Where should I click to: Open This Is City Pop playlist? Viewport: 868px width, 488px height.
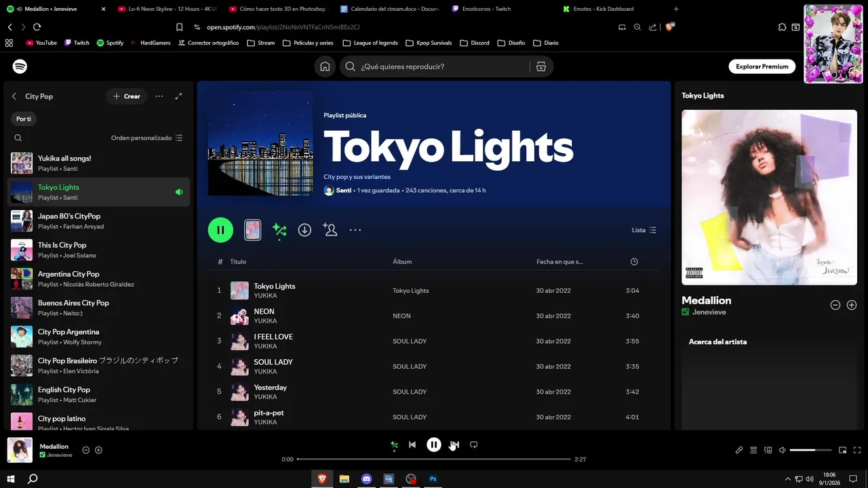coord(99,250)
